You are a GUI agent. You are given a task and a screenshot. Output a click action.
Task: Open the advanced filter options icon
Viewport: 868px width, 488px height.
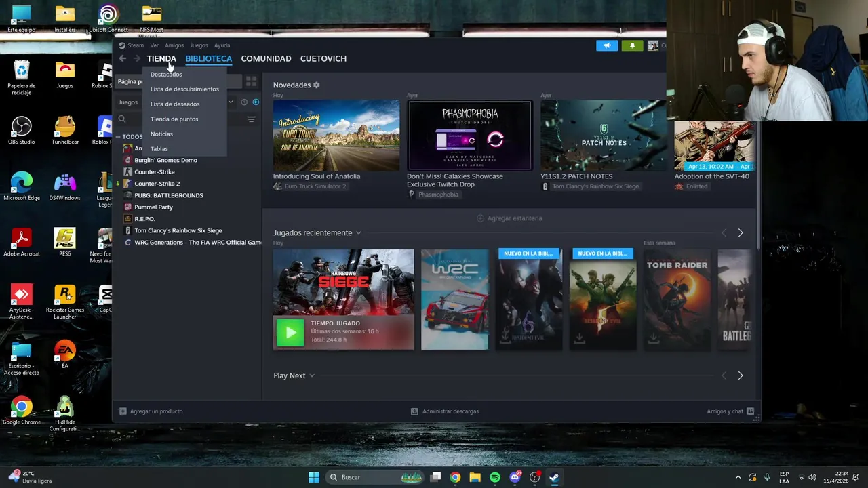251,119
